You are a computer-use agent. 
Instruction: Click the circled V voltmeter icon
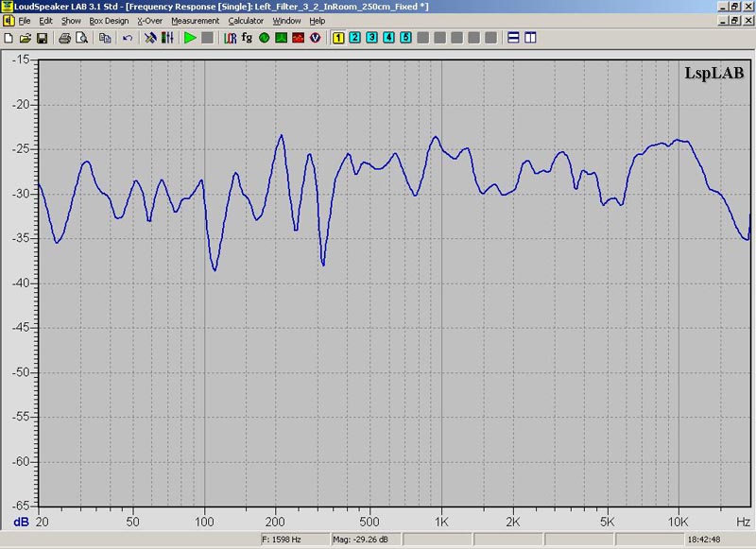(316, 38)
